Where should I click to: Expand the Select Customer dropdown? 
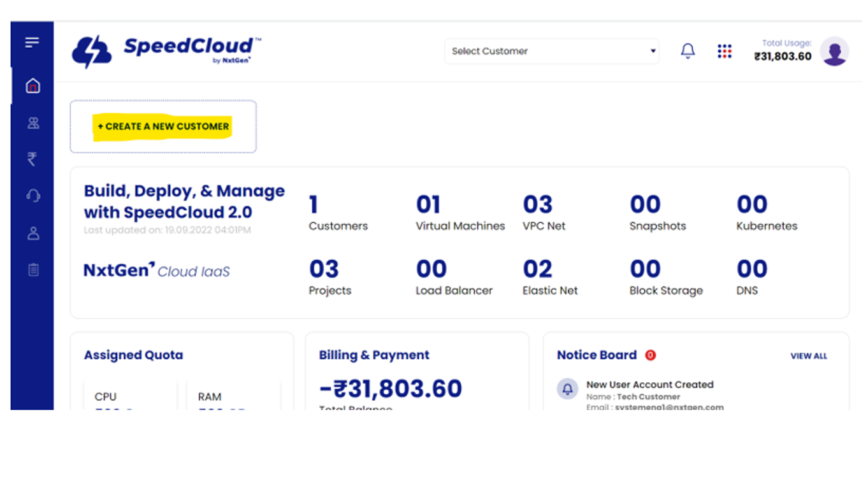coord(552,51)
